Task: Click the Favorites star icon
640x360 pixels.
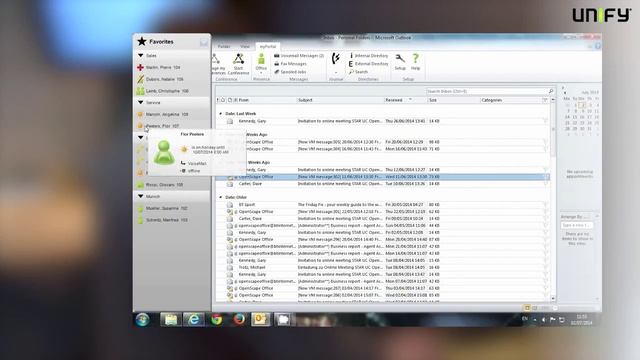Action: 142,41
